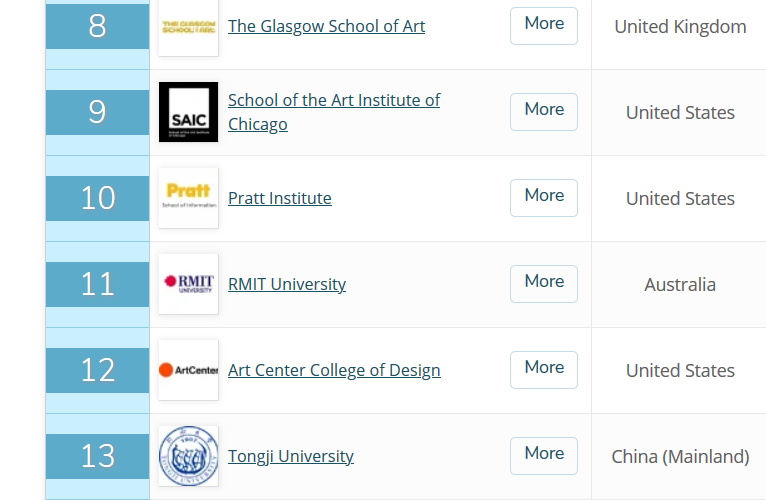Select the rank 13 number cell
The width and height of the screenshot is (766, 500).
[x=97, y=456]
